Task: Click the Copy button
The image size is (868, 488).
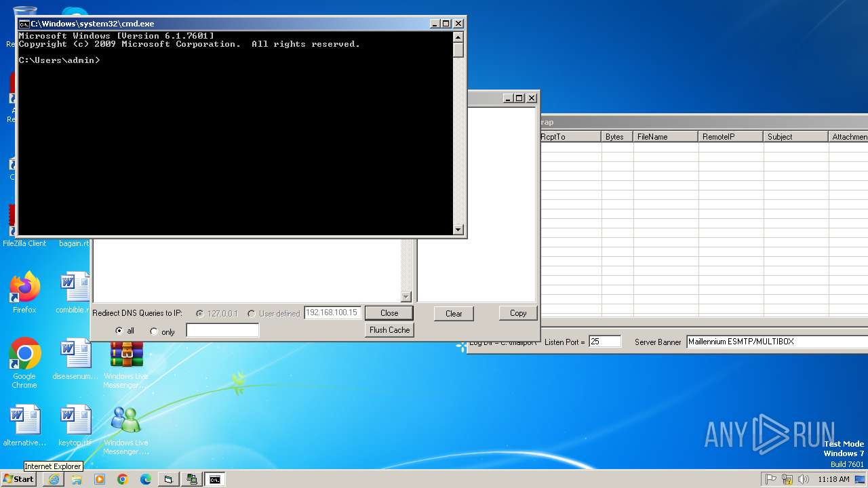Action: [518, 313]
